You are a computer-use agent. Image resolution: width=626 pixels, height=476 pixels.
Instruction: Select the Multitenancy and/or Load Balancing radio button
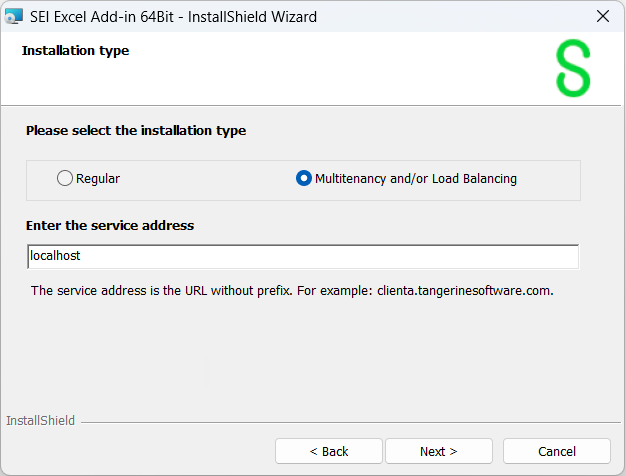(304, 179)
